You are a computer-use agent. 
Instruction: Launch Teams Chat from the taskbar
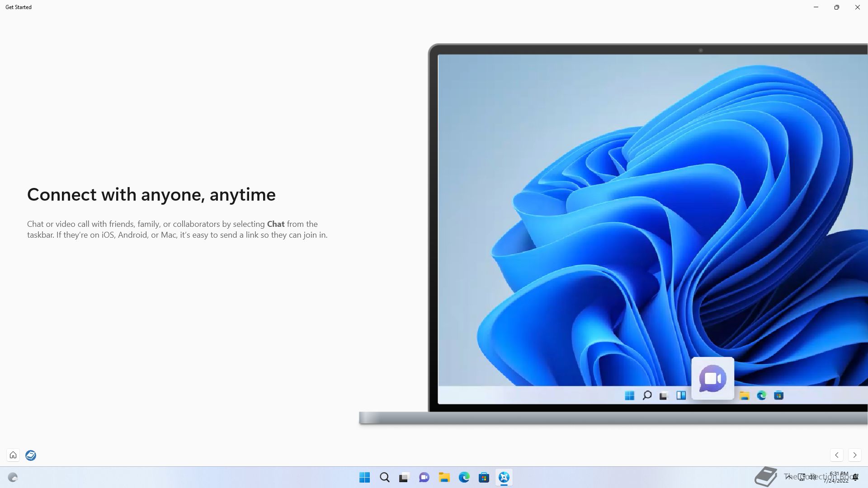pos(424,477)
